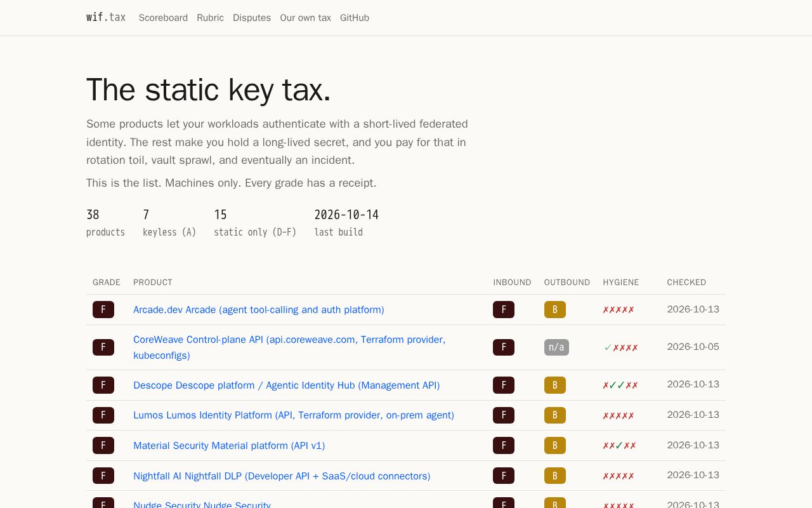Click the Material Security inbound F badge
The width and height of the screenshot is (812, 508).
click(504, 446)
